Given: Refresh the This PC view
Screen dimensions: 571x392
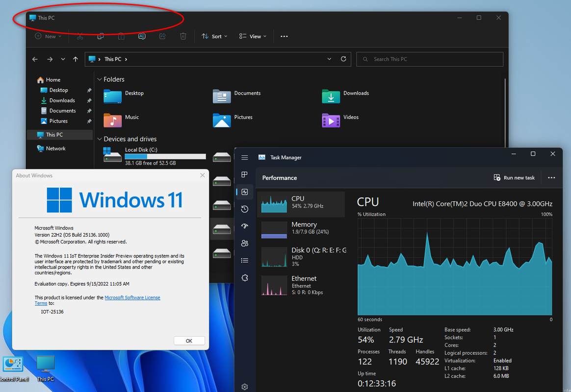Looking at the screenshot, I should pos(343,59).
